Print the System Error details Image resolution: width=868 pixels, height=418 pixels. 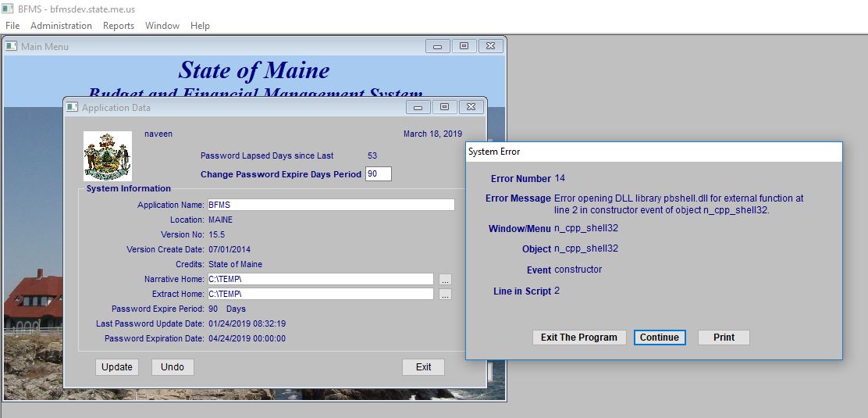click(724, 338)
